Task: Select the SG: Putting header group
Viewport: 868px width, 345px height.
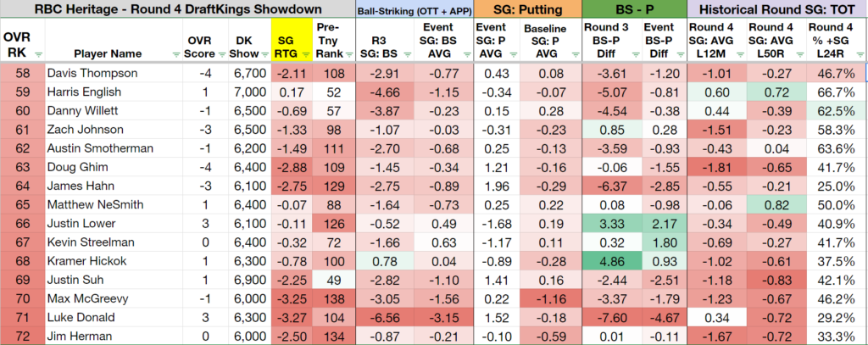Action: point(526,8)
